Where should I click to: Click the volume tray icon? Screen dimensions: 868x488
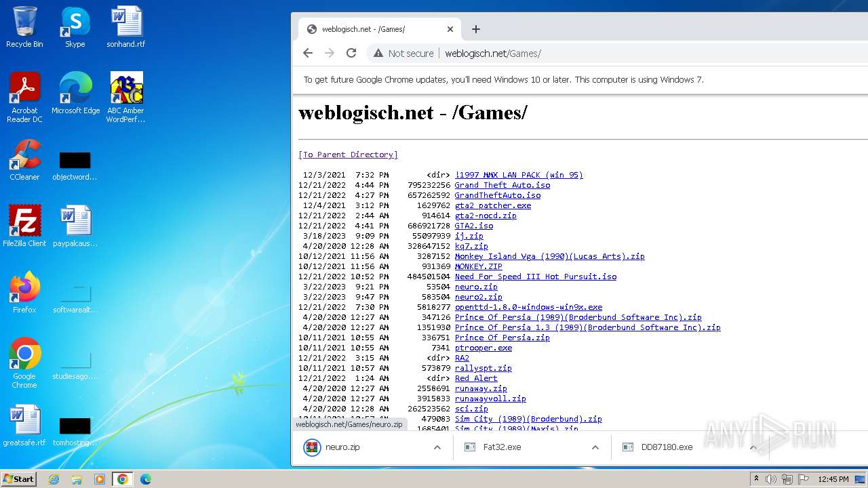[x=771, y=479]
